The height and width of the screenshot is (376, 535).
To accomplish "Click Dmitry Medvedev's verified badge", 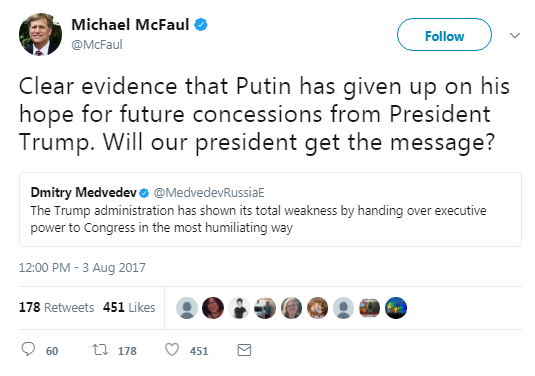I will [x=144, y=193].
